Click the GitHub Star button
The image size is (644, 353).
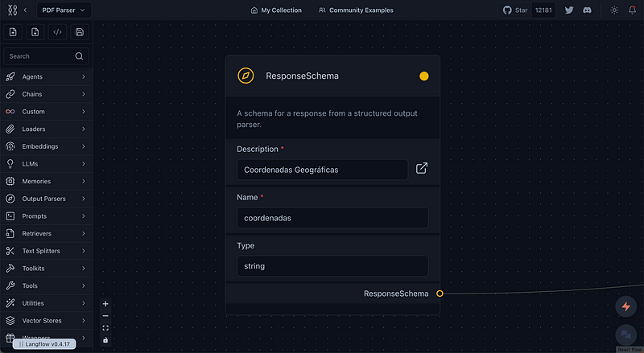point(515,10)
